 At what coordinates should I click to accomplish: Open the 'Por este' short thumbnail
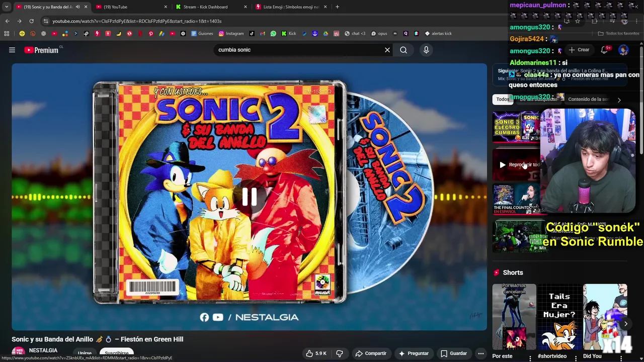pos(514,317)
